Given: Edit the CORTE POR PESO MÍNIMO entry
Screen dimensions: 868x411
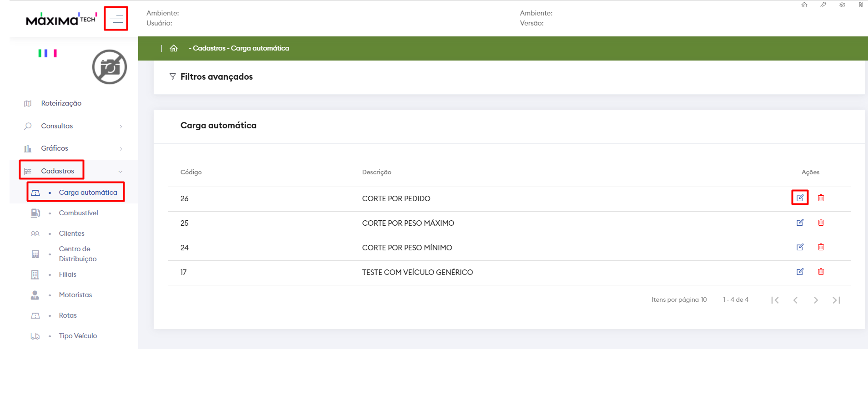Looking at the screenshot, I should coord(800,247).
